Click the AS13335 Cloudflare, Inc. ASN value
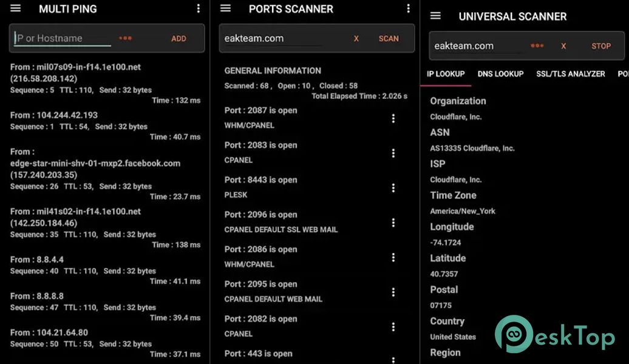Viewport: 629px width, 364px height. 472,148
